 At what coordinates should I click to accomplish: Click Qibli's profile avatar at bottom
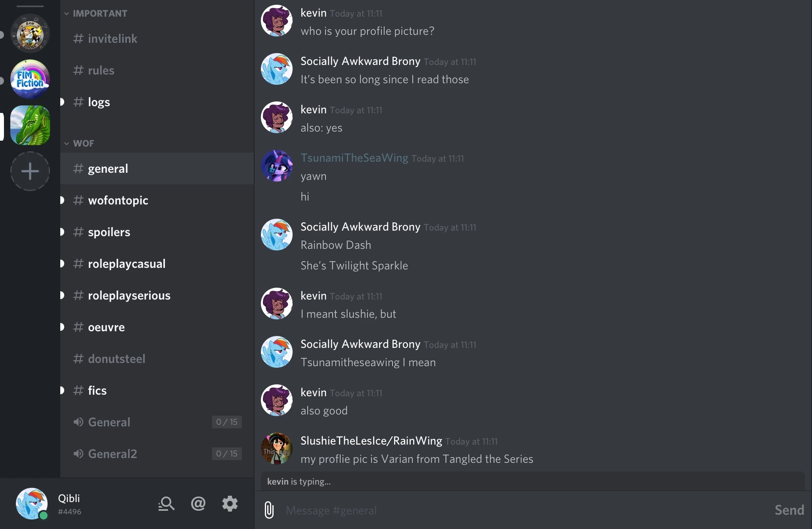(x=32, y=504)
